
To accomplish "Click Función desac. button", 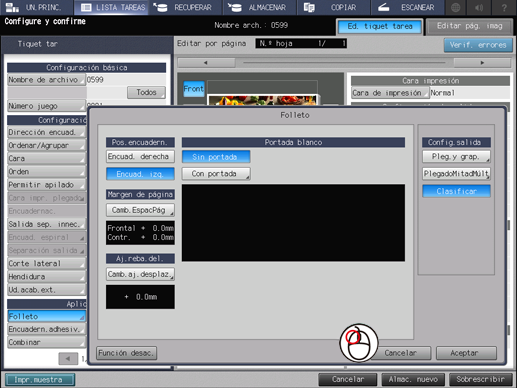I will click(126, 353).
